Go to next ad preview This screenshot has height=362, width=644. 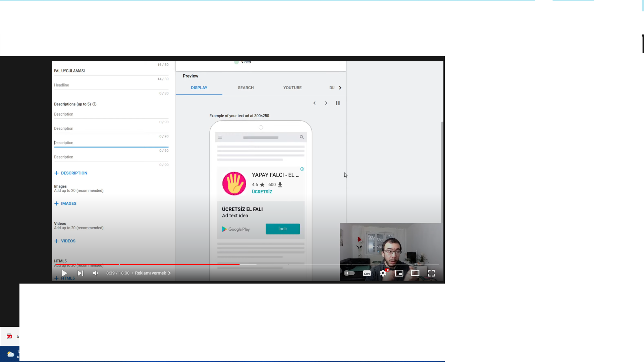tap(326, 103)
